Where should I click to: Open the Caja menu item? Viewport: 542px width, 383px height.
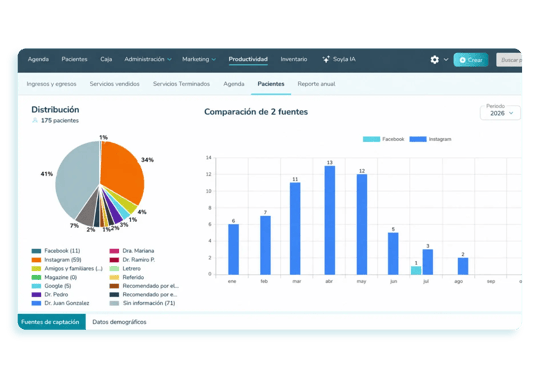click(x=106, y=59)
